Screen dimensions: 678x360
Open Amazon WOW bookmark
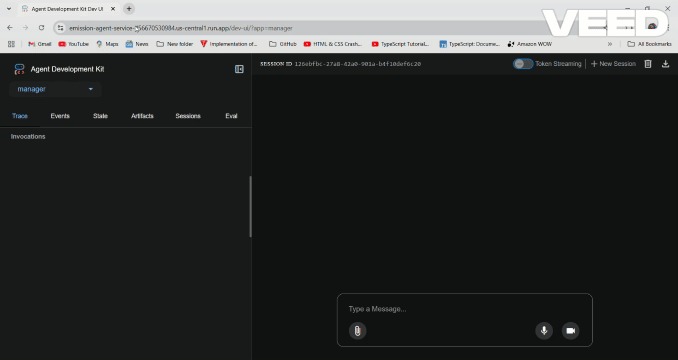[x=530, y=44]
